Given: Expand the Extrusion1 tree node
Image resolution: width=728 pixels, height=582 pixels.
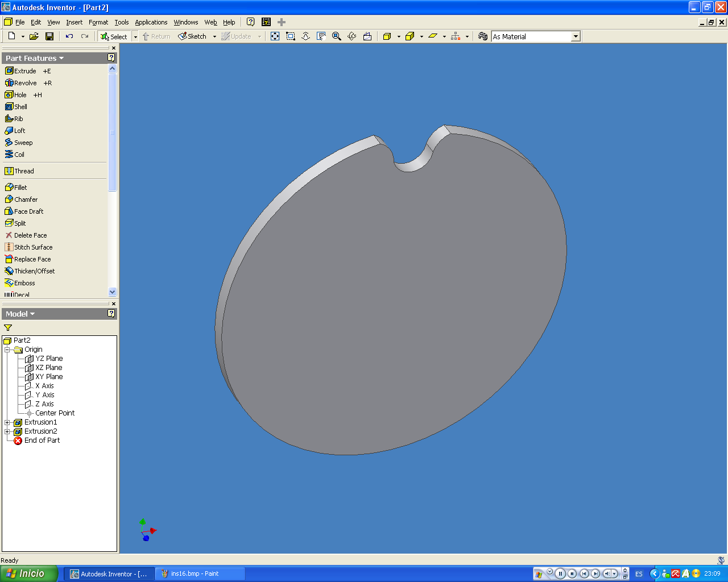Looking at the screenshot, I should pyautogui.click(x=7, y=422).
